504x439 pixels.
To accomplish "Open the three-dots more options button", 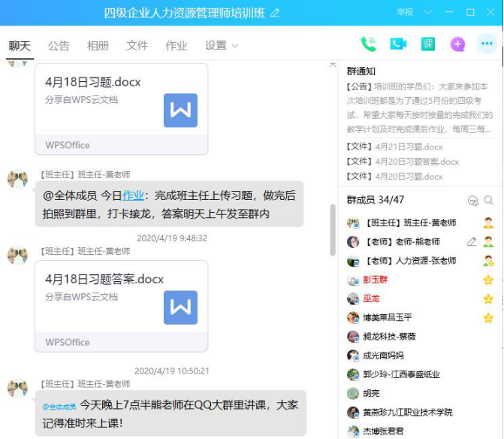I will click(487, 44).
